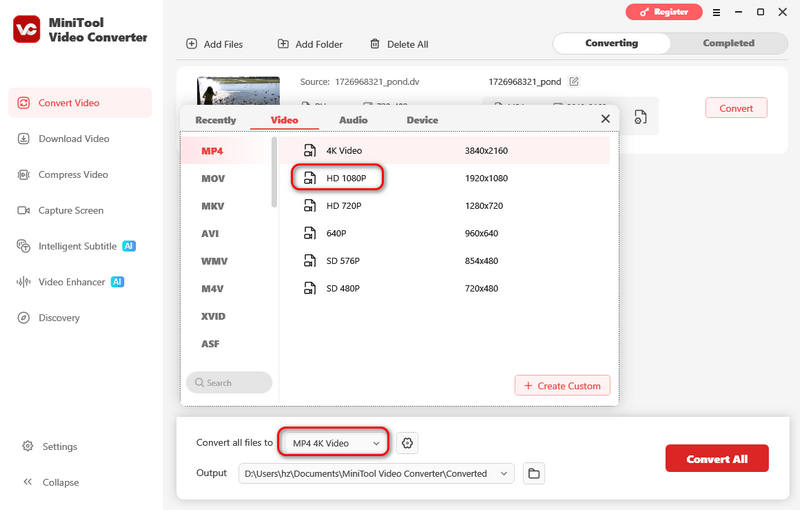This screenshot has width=800, height=510.
Task: Click the 854x480 resolution text
Action: click(x=481, y=261)
